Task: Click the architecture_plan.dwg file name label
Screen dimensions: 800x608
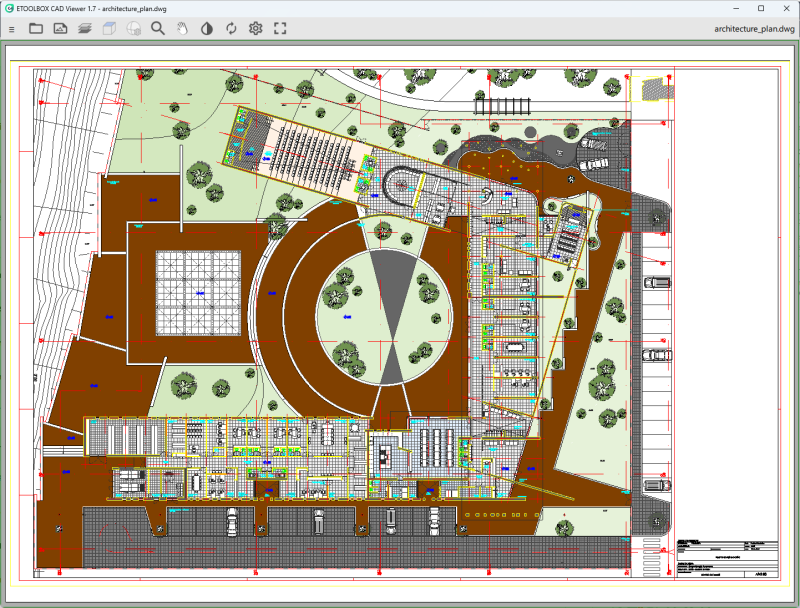Action: 754,29
